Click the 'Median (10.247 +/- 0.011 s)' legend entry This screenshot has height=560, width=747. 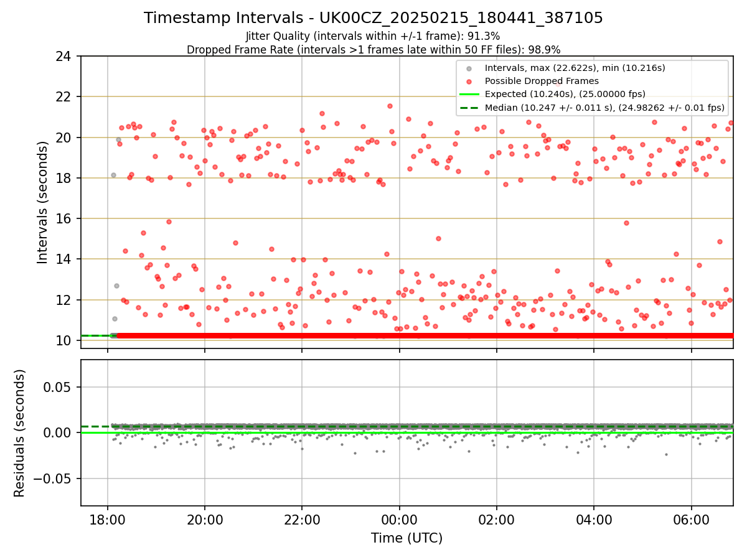click(604, 108)
